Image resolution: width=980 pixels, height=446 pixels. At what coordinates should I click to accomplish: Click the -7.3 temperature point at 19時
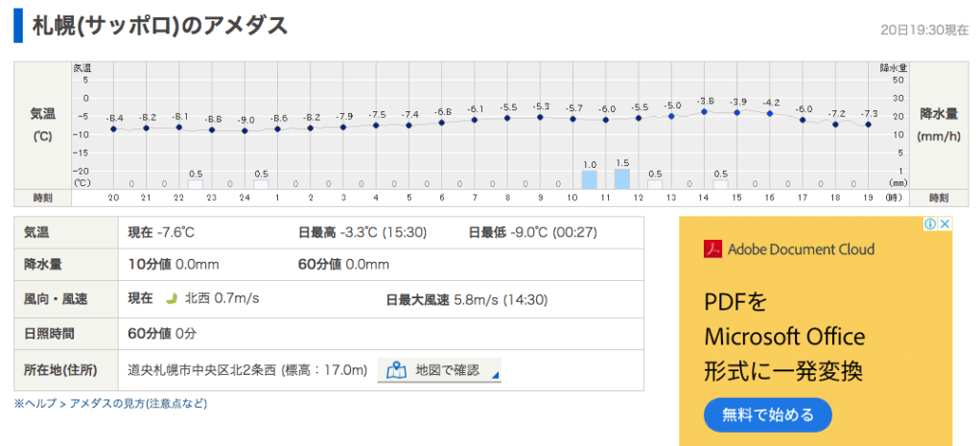[868, 125]
